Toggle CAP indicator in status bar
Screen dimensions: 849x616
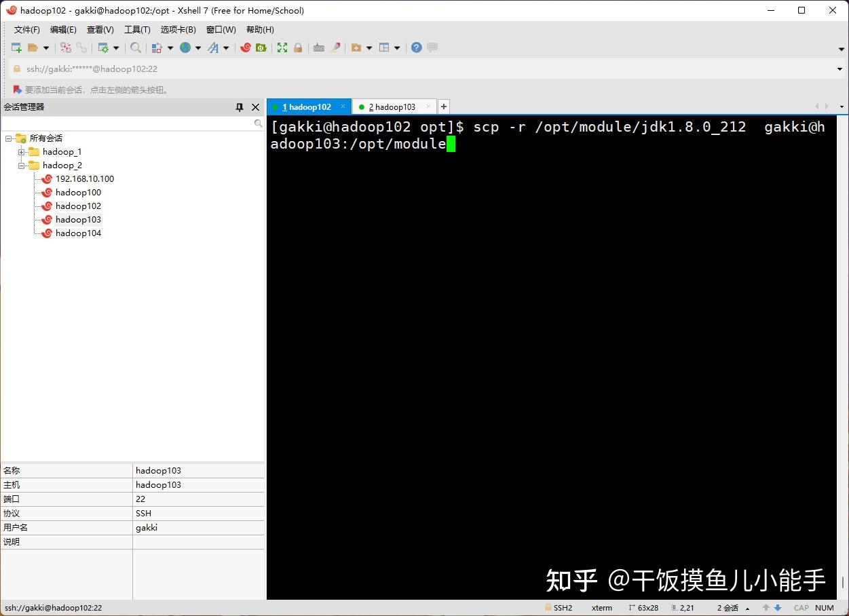[801, 608]
